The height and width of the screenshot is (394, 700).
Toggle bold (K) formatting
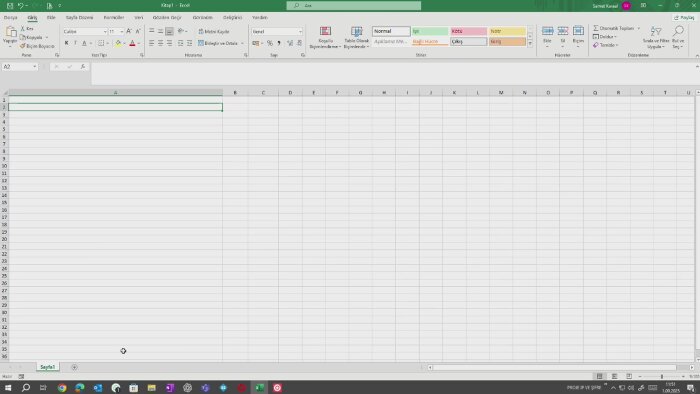[x=67, y=43]
